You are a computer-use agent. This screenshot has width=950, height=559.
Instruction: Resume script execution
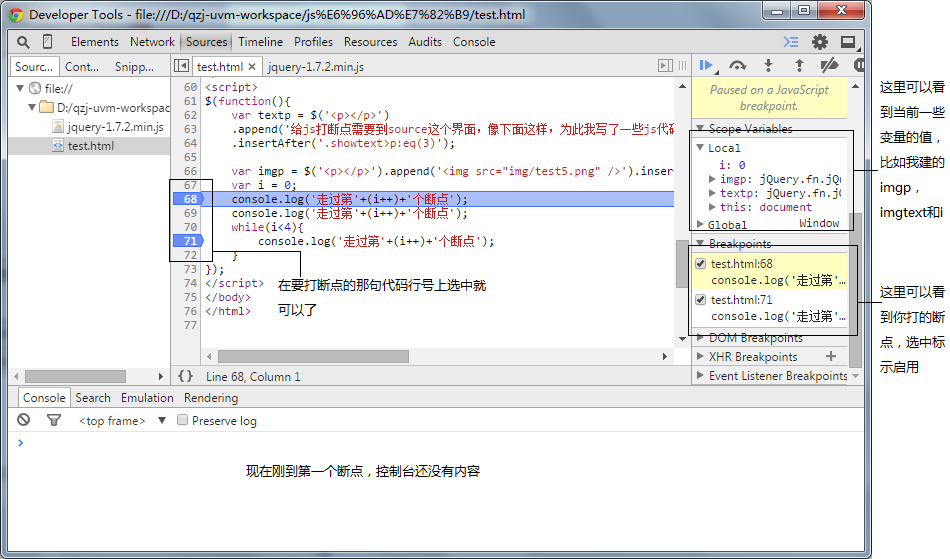[x=706, y=65]
